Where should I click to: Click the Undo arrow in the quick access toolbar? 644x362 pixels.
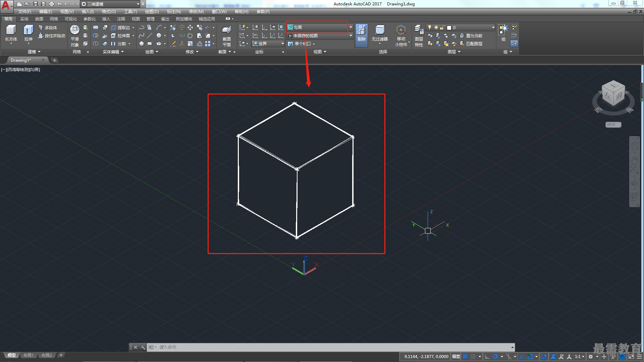point(60,4)
